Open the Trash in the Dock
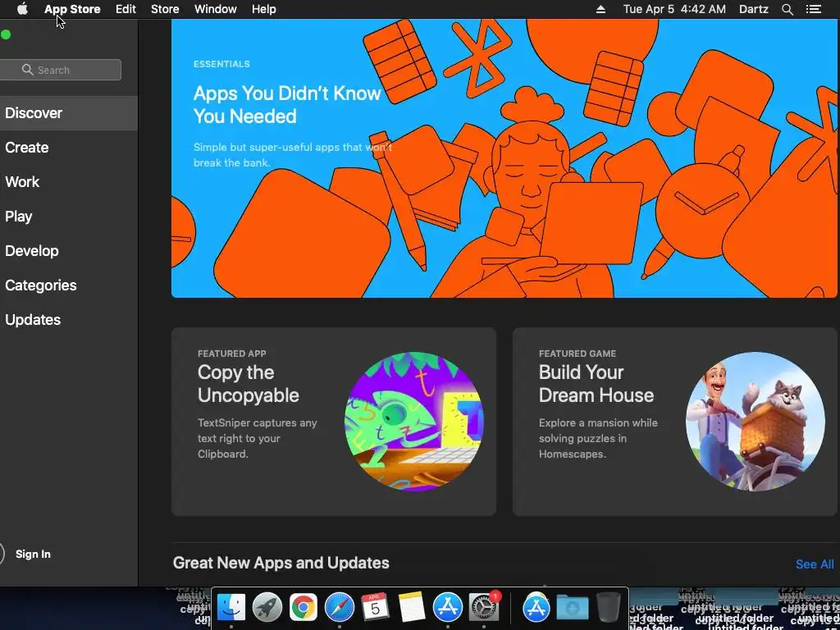The height and width of the screenshot is (630, 840). pyautogui.click(x=609, y=607)
